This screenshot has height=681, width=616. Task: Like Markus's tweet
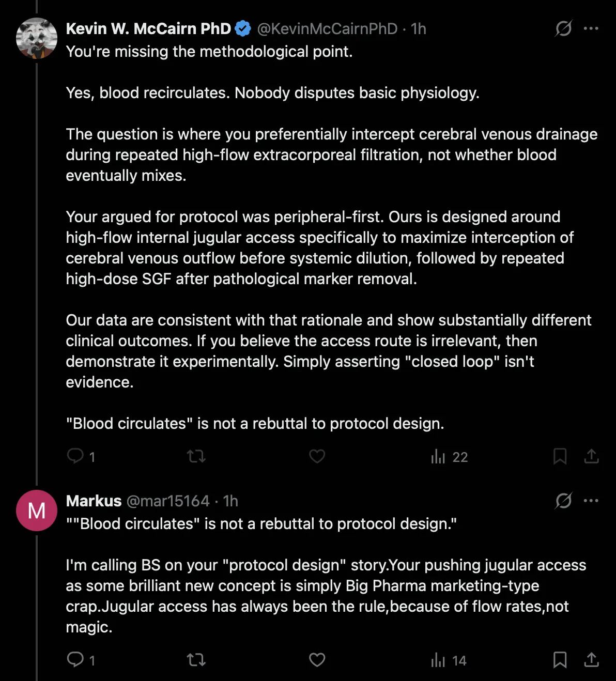(317, 660)
